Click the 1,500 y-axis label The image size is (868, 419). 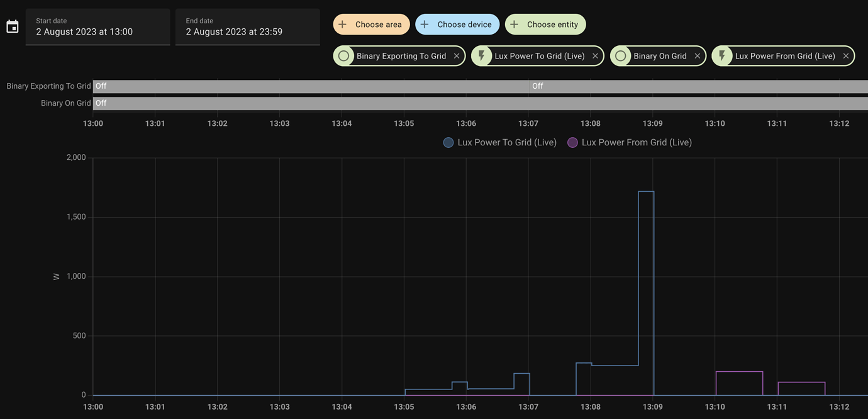pos(76,217)
